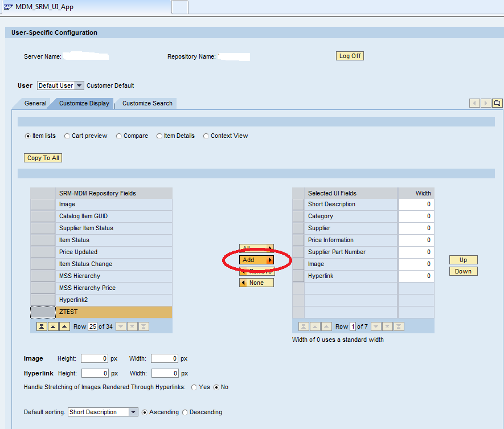
Task: Page up in Selected UI Fields table
Action: 315,326
